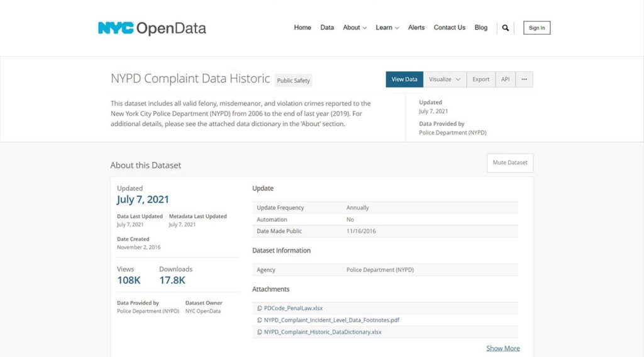644x357 pixels.
Task: Click the Show More link
Action: tap(503, 348)
